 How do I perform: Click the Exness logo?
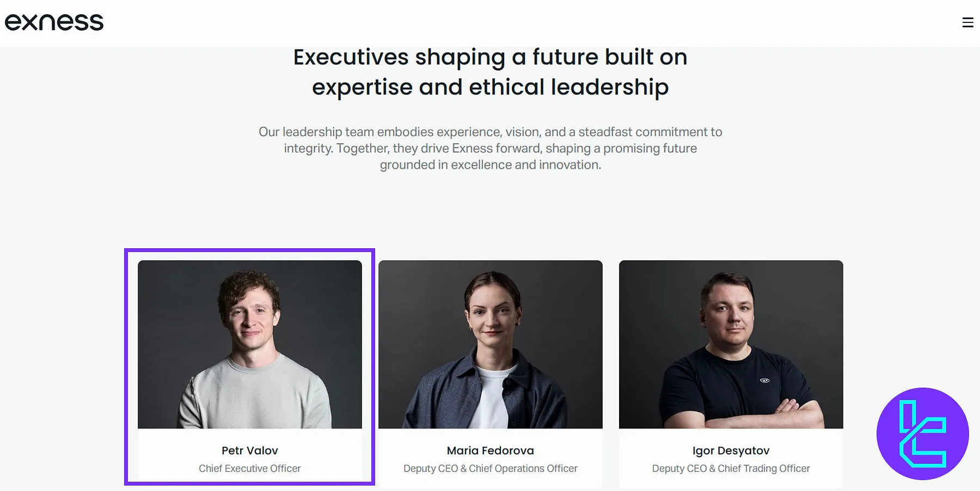tap(54, 22)
